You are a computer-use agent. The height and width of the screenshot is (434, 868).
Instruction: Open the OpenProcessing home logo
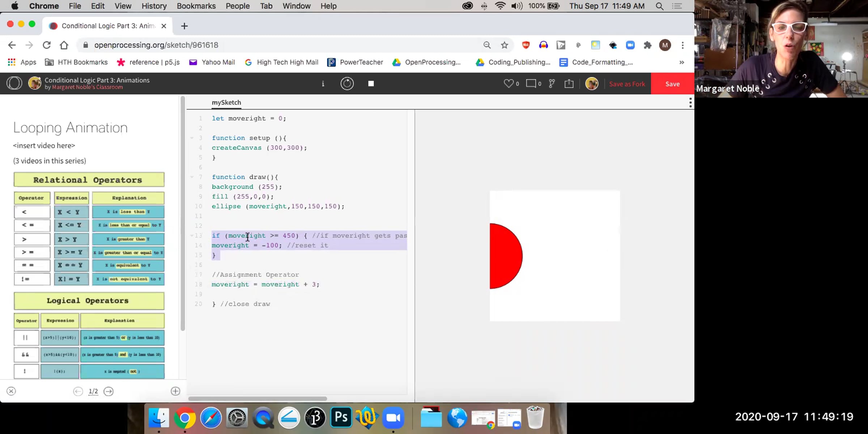point(14,83)
